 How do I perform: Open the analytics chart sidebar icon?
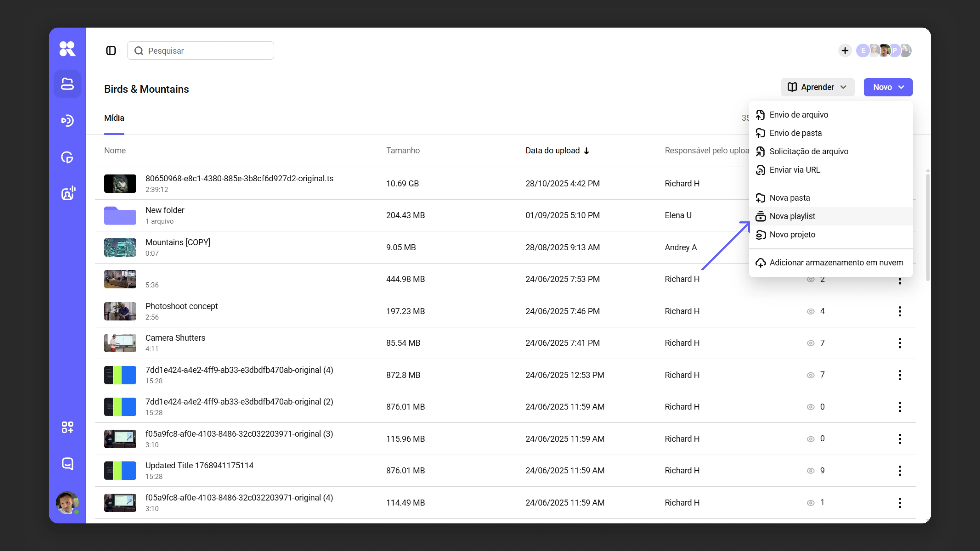(x=67, y=157)
